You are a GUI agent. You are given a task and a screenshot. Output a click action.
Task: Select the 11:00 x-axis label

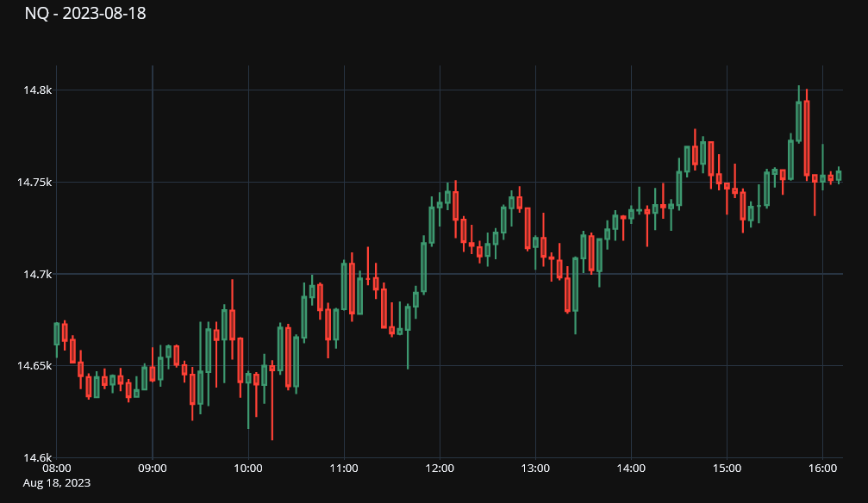point(344,469)
